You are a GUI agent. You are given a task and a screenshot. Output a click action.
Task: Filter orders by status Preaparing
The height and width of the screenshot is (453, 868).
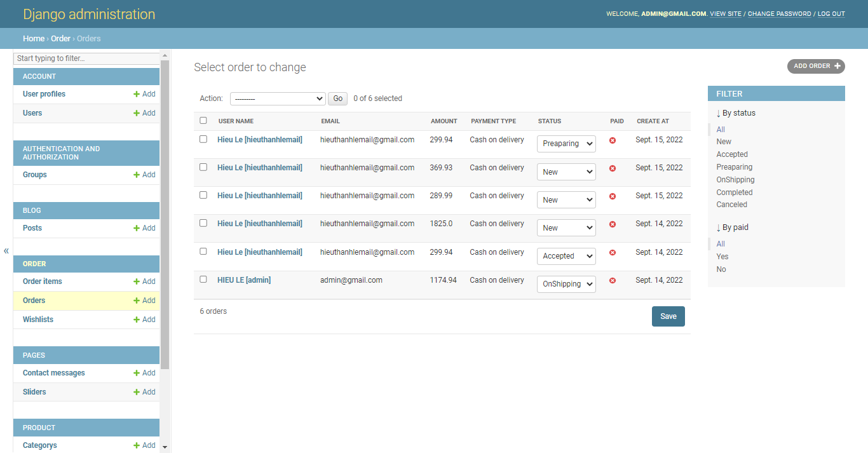[x=735, y=167]
